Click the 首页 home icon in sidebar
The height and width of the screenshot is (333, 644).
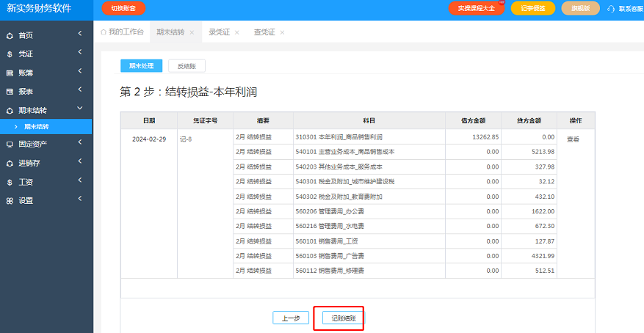click(x=10, y=36)
